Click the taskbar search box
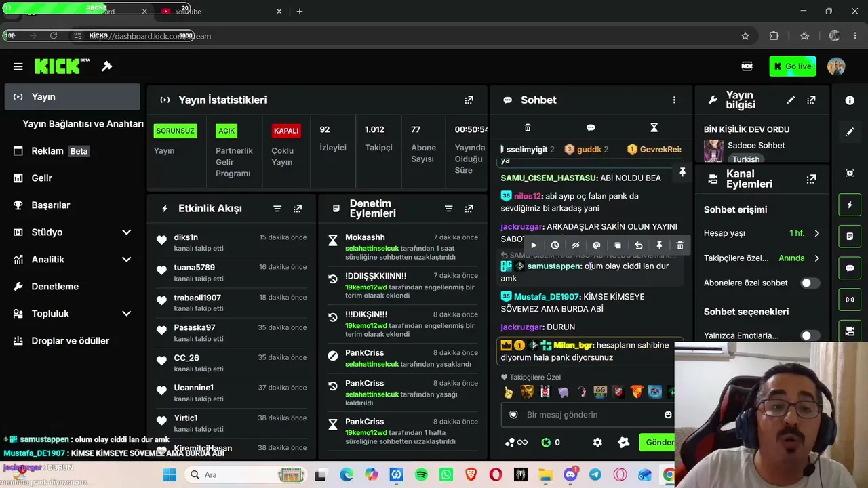868x488 pixels. click(246, 475)
